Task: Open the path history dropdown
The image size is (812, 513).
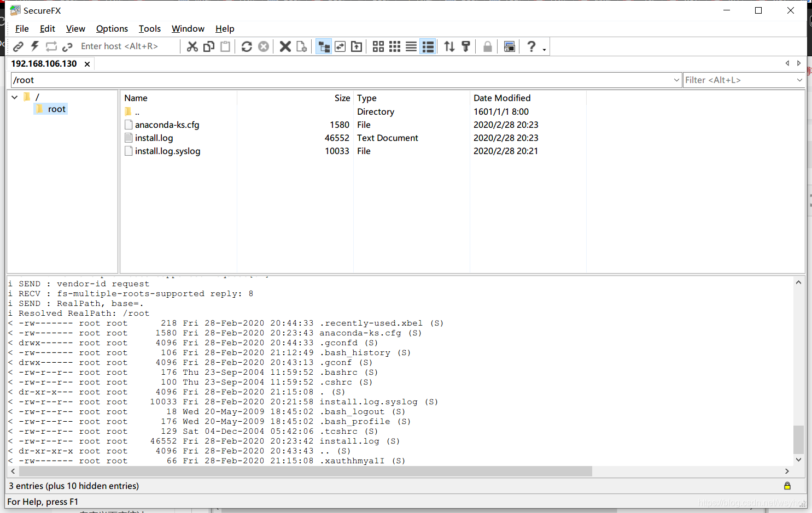Action: [x=676, y=80]
